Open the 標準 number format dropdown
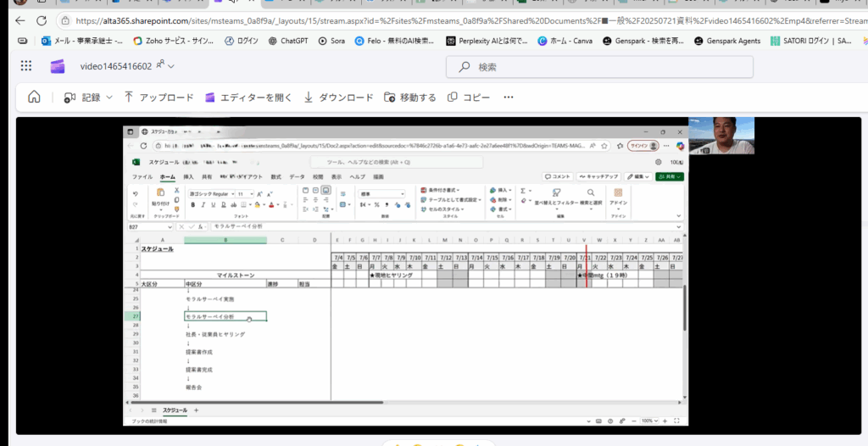This screenshot has width=868, height=446. [x=382, y=194]
